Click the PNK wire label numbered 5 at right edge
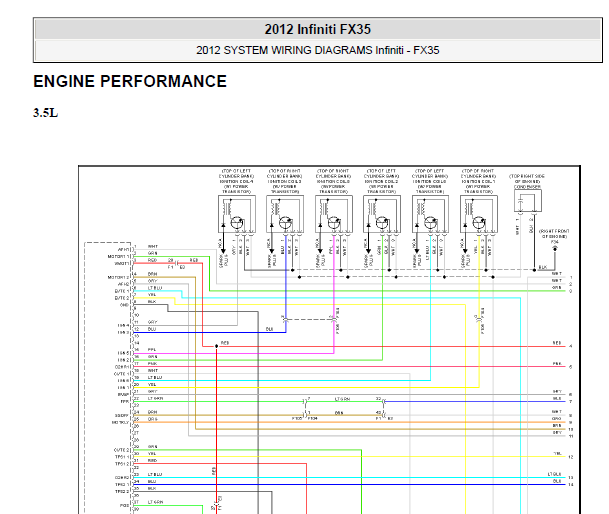Image resolution: width=609 pixels, height=514 pixels. [x=557, y=364]
